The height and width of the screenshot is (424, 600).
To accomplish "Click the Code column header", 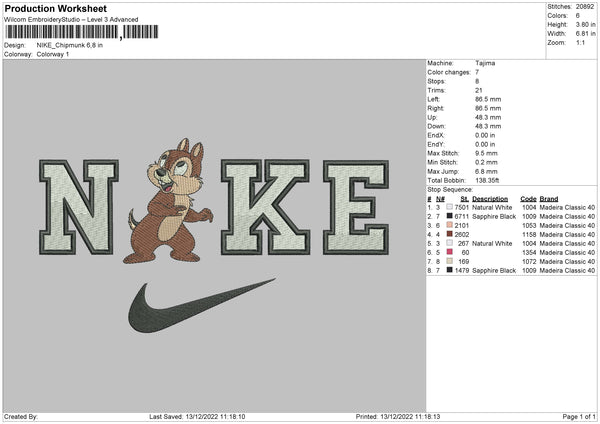I will point(528,199).
